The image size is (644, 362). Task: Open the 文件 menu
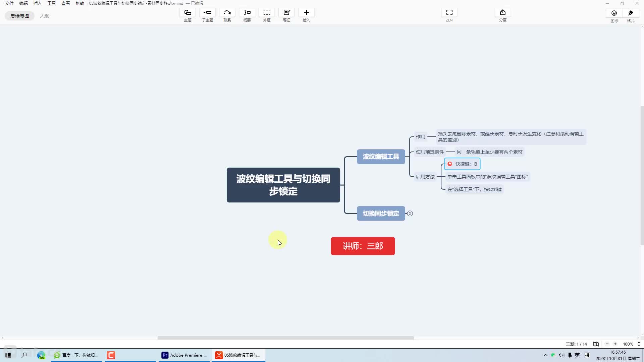(x=9, y=3)
